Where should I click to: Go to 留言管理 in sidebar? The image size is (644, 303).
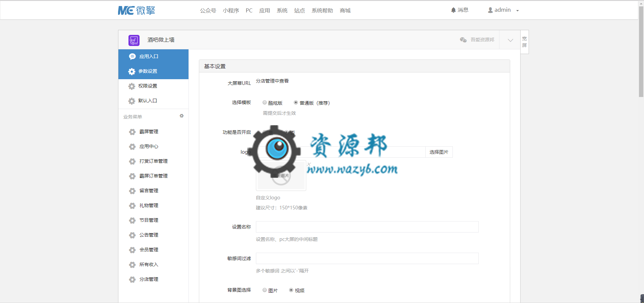(149, 191)
